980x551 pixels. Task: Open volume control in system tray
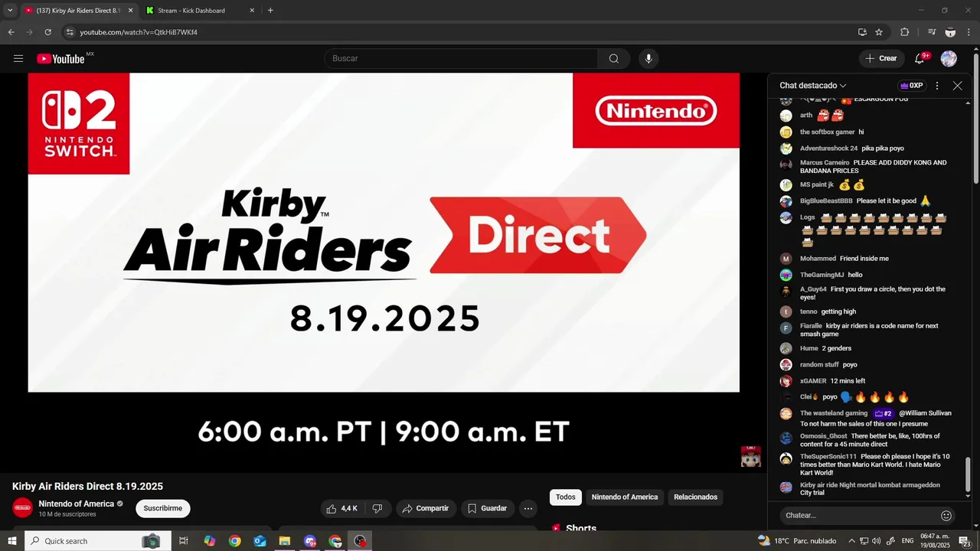(876, 541)
